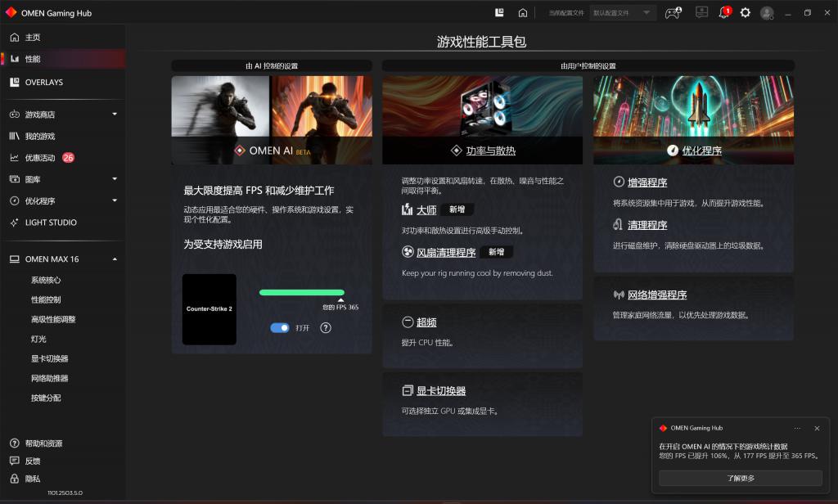Collapse OMEN MAX 16 device section
This screenshot has height=504, width=838.
click(x=115, y=259)
